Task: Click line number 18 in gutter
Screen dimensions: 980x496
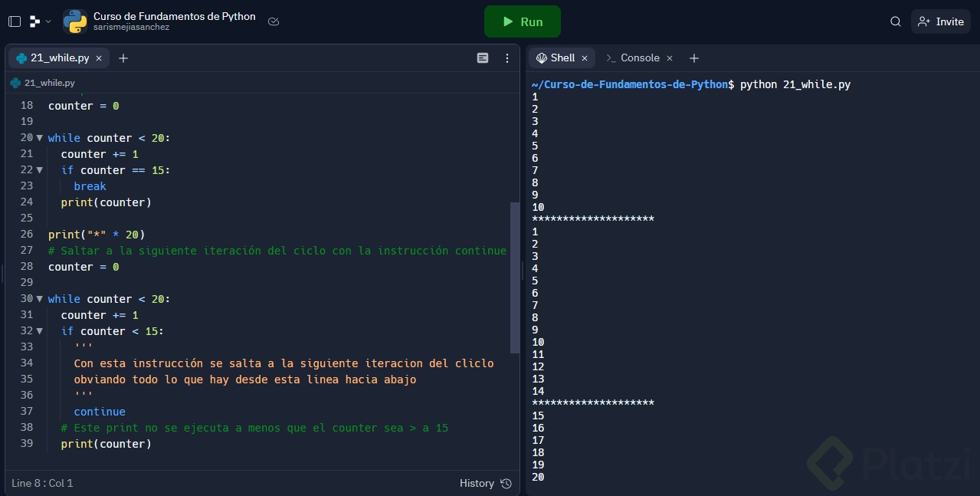Action: (27, 106)
